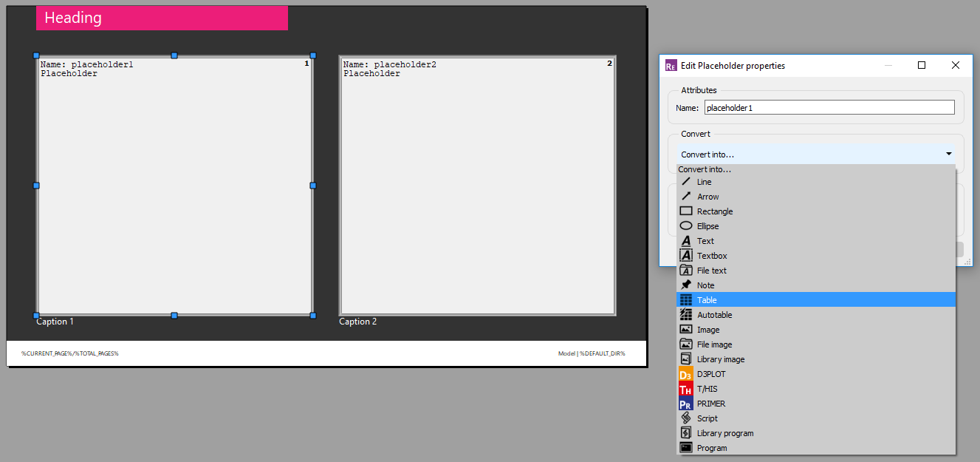Pick the Note pin icon
This screenshot has height=462, width=980.
(686, 285)
